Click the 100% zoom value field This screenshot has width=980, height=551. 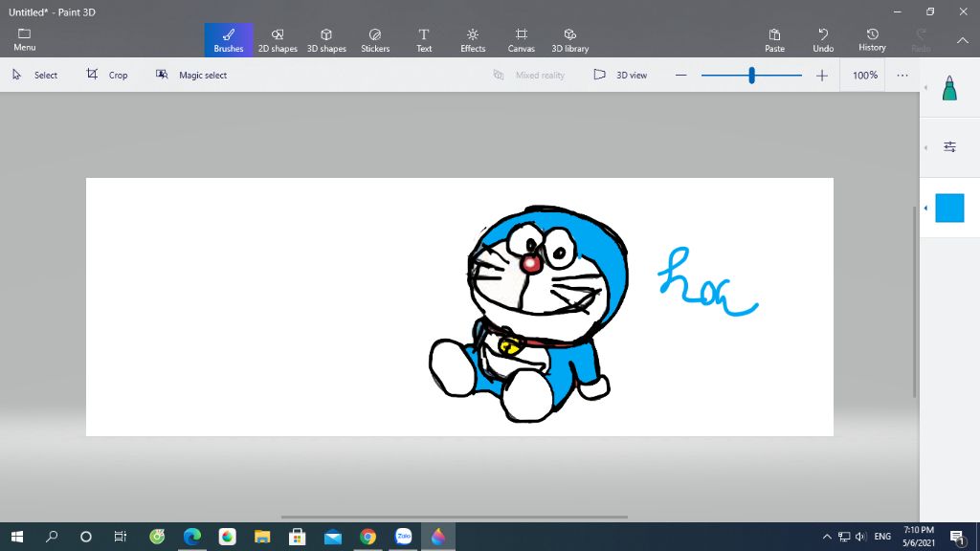coord(865,75)
